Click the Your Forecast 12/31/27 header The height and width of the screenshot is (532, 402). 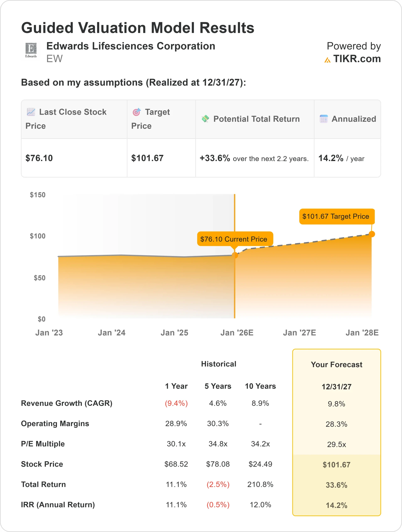(336, 387)
